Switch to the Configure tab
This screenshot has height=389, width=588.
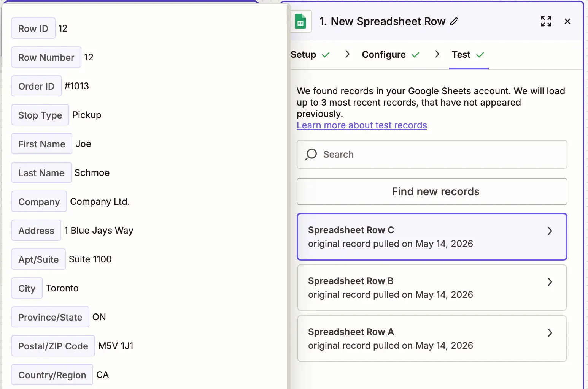click(x=384, y=55)
